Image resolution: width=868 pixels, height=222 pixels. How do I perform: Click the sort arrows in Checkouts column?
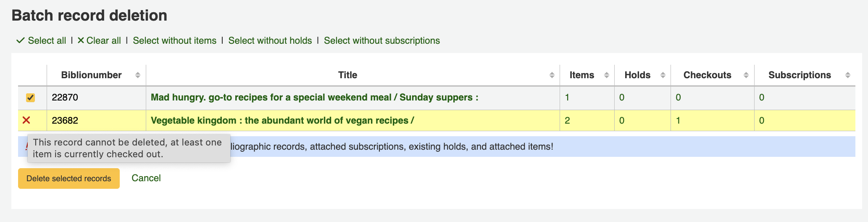(746, 75)
